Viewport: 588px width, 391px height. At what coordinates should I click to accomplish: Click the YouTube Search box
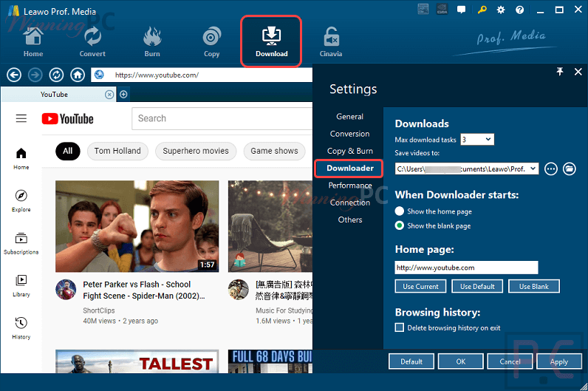click(x=222, y=118)
